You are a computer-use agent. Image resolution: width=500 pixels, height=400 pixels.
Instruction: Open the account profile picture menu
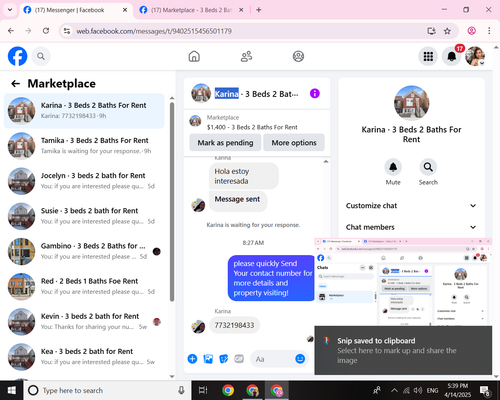pos(475,56)
